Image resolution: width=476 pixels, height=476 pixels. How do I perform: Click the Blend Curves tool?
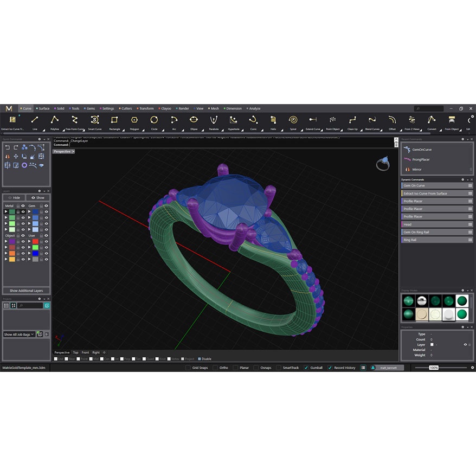pos(372,121)
